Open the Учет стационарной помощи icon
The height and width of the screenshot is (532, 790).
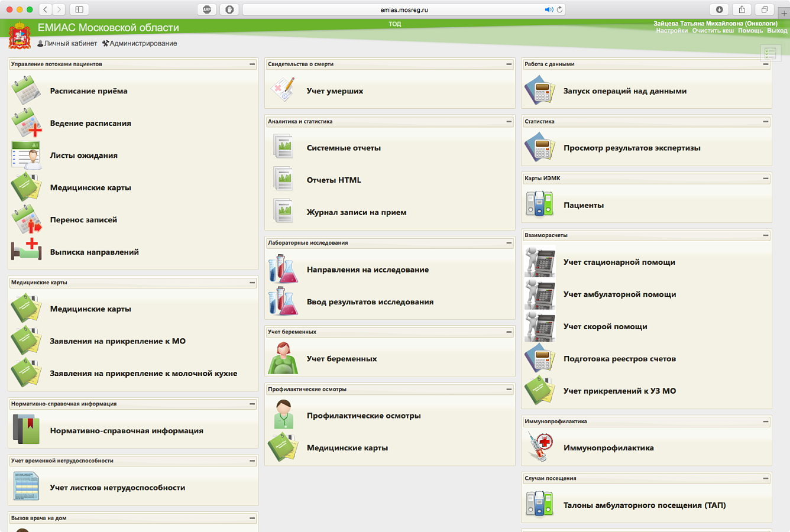click(x=539, y=262)
